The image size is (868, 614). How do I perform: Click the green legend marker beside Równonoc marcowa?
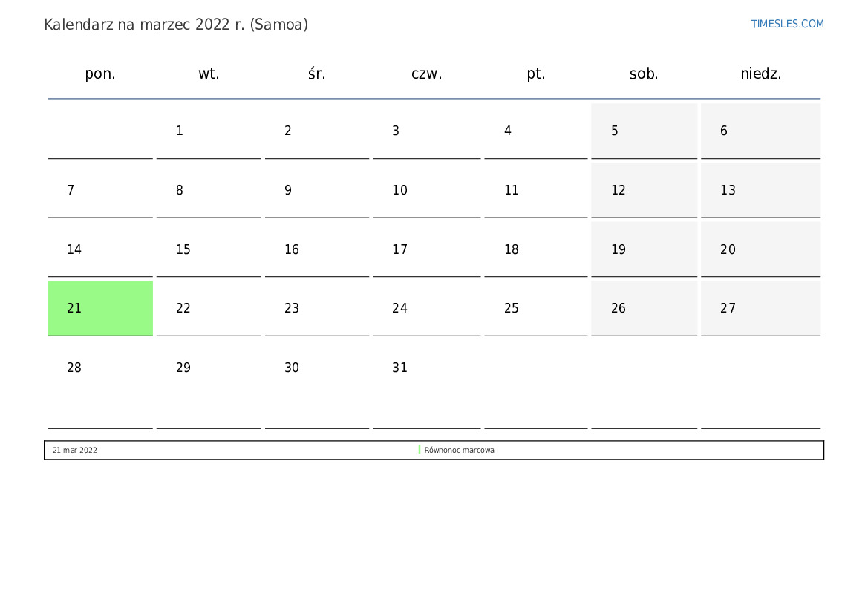pyautogui.click(x=420, y=450)
